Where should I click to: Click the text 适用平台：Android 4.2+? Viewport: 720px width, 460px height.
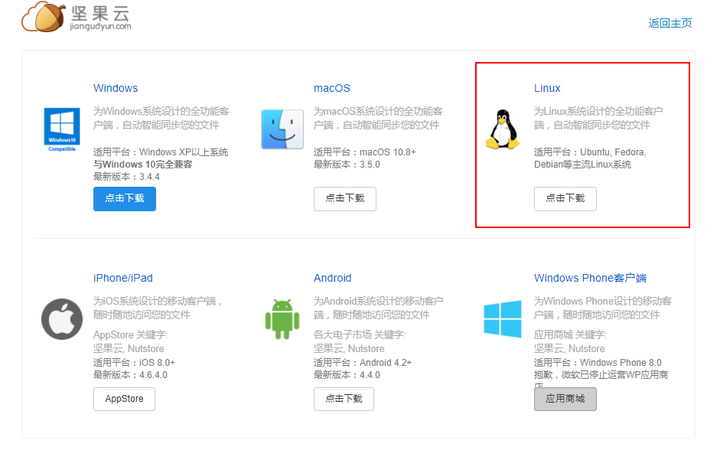click(x=363, y=363)
